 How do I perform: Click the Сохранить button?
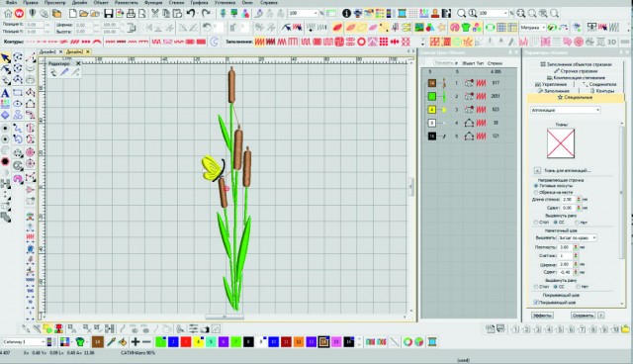coord(583,316)
